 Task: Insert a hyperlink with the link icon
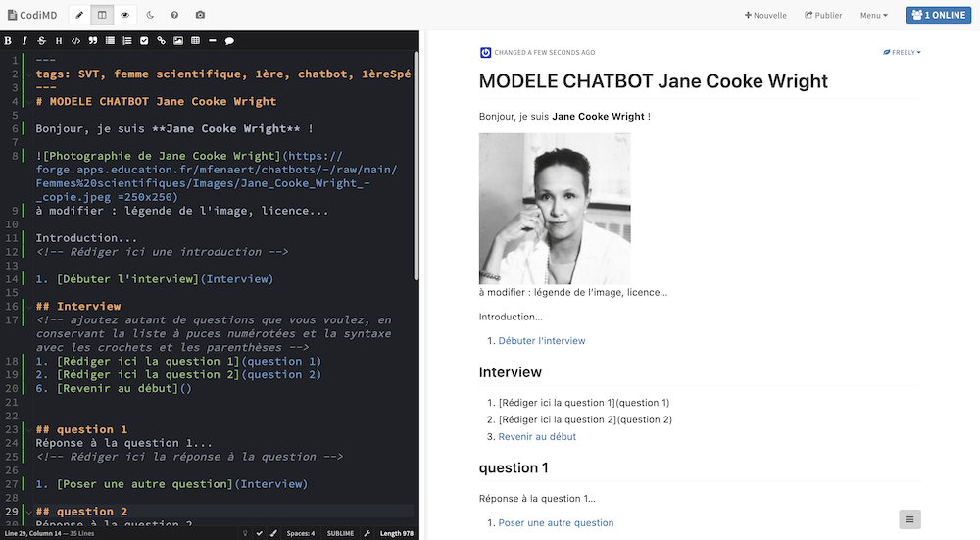(x=162, y=41)
